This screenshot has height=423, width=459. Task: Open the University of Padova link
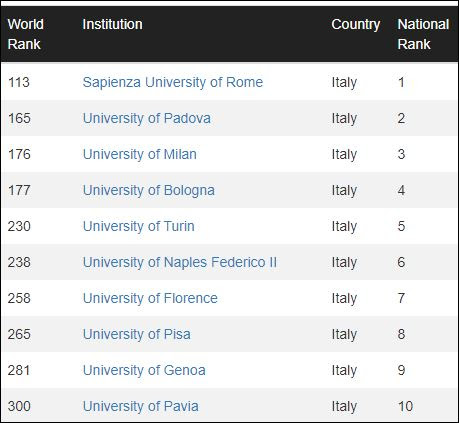pyautogui.click(x=147, y=118)
